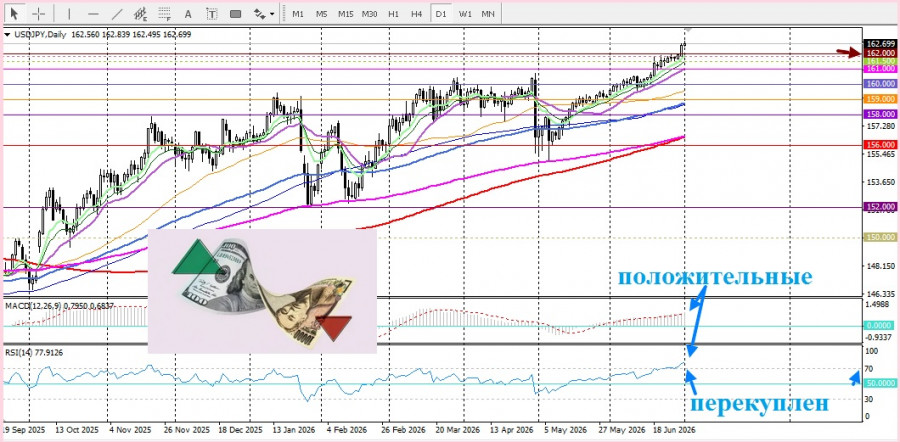
Task: Click the orange 159.000 level label
Action: [x=880, y=99]
